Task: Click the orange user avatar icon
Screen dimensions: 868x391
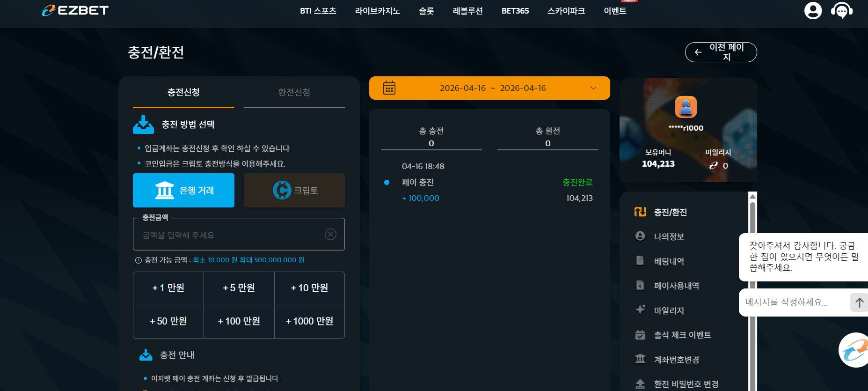Action: coord(686,107)
